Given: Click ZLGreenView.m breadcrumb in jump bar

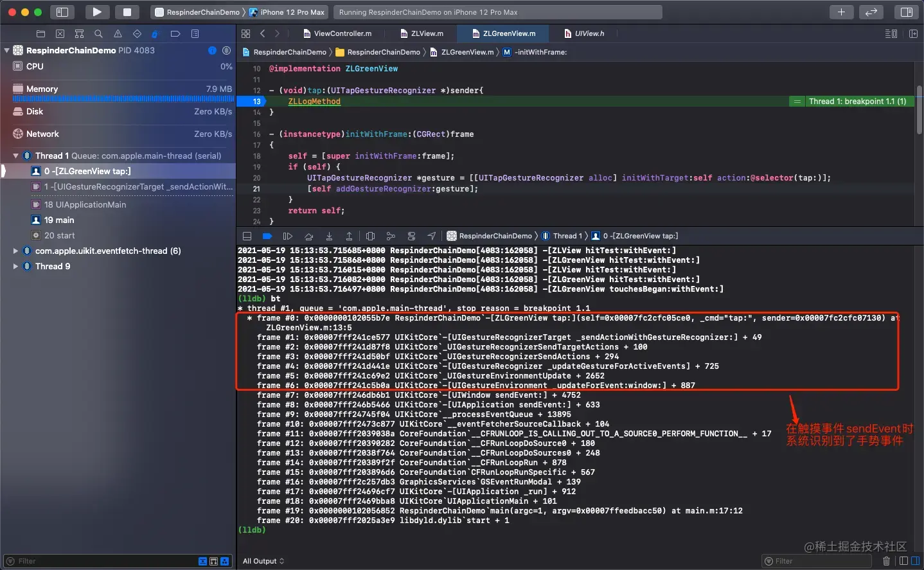Looking at the screenshot, I should (461, 52).
